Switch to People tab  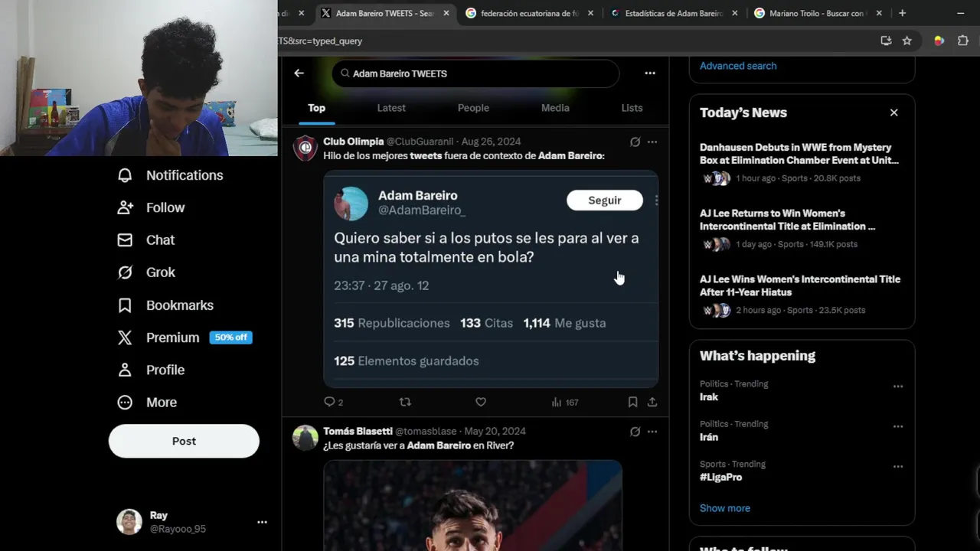pos(473,108)
